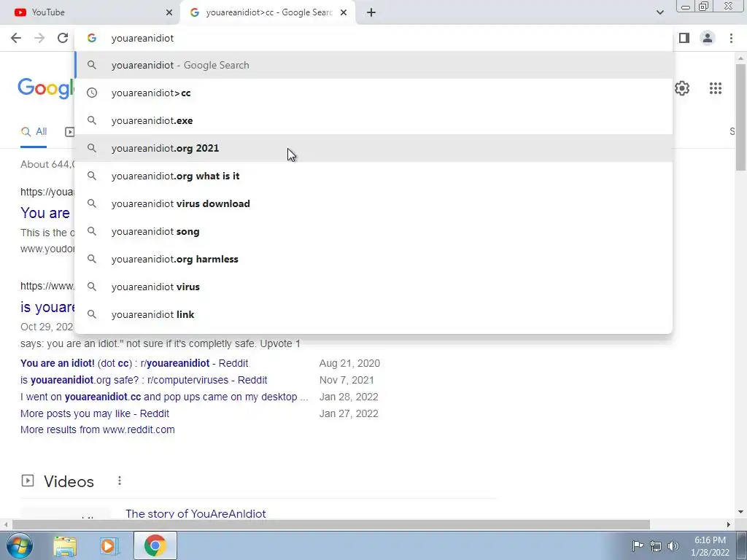This screenshot has width=747, height=560.
Task: Launch Windows Media Player from taskbar
Action: pyautogui.click(x=109, y=545)
